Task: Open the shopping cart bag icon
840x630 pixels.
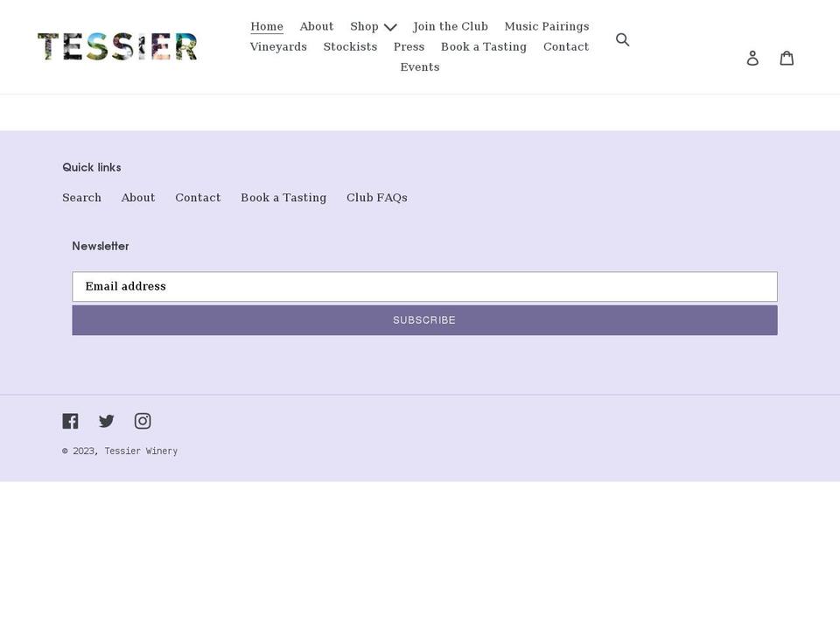Action: tap(787, 58)
